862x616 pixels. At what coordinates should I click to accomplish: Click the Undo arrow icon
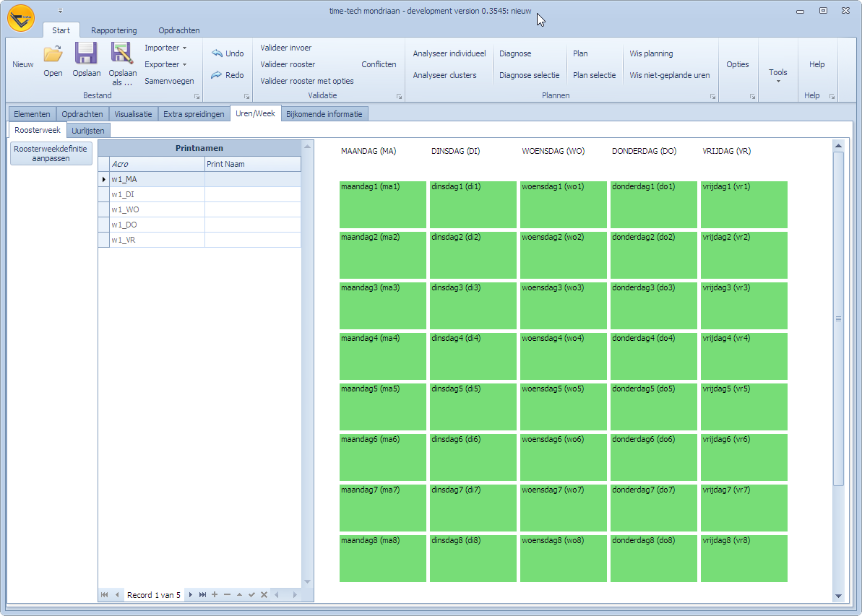click(x=217, y=53)
